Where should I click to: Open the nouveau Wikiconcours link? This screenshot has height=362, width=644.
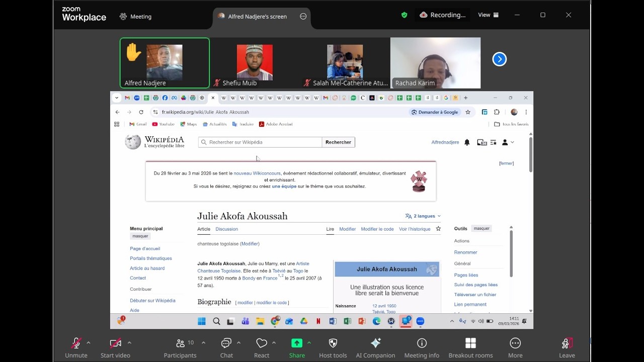[x=257, y=173]
